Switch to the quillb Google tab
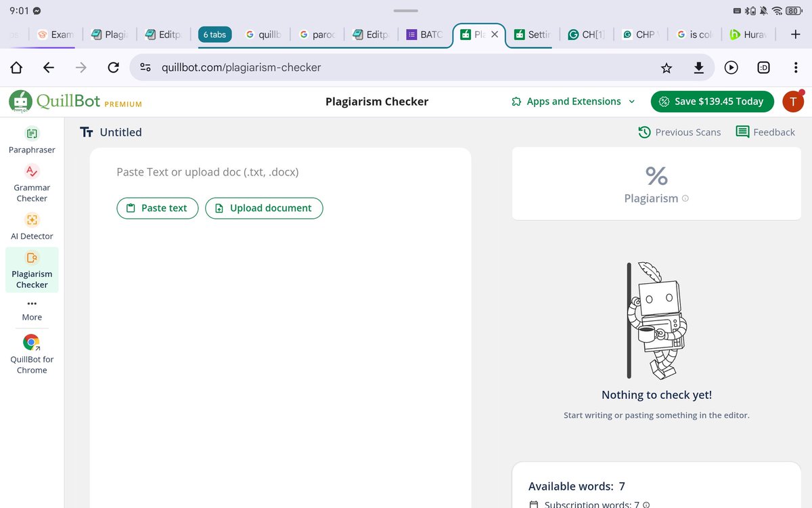Screen dimensions: 812x508 pyautogui.click(x=263, y=35)
